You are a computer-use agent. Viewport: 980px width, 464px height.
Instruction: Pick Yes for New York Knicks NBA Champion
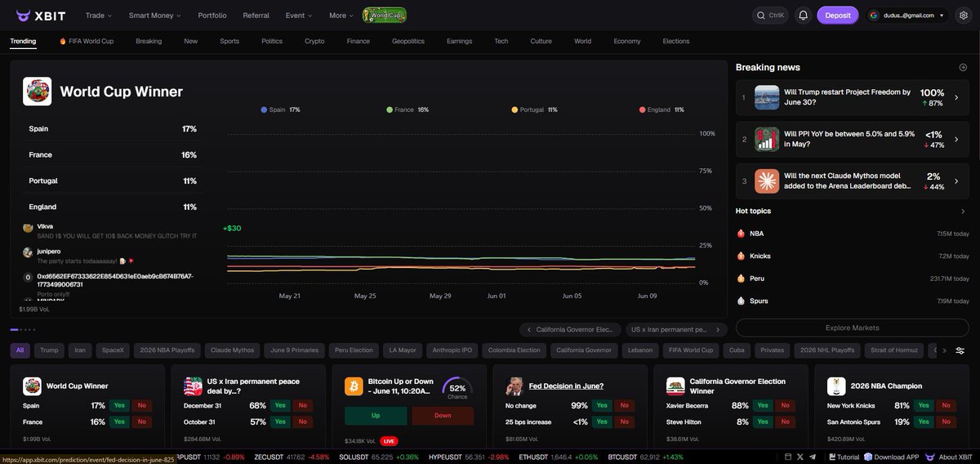tap(924, 405)
